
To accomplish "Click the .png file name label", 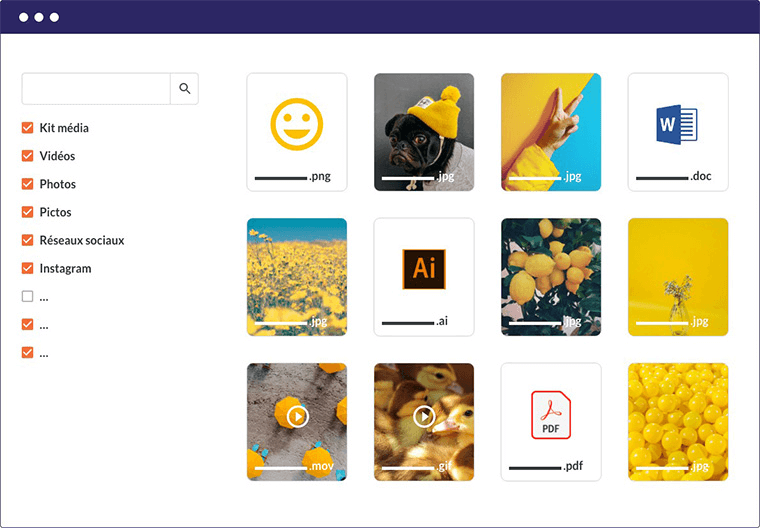I will tap(293, 176).
